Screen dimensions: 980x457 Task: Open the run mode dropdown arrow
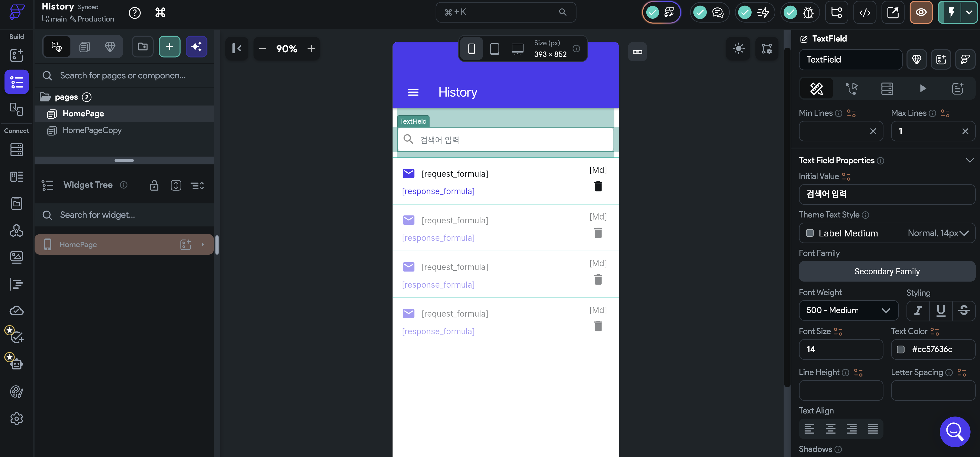[969, 13]
